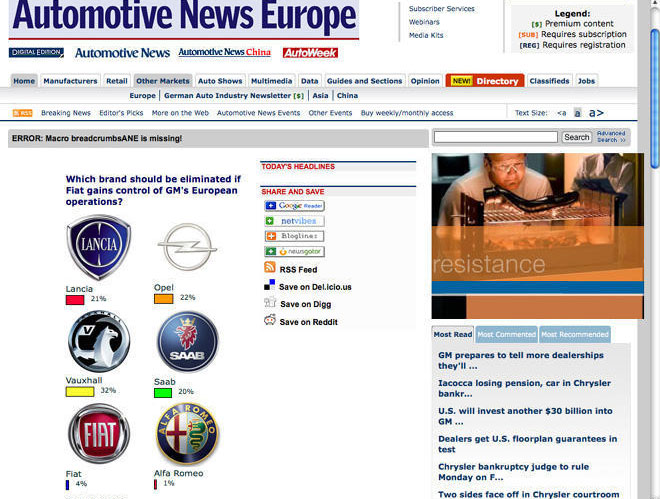Screen dimensions: 660x499
Task: Switch to Most Commented tab
Action: point(507,334)
